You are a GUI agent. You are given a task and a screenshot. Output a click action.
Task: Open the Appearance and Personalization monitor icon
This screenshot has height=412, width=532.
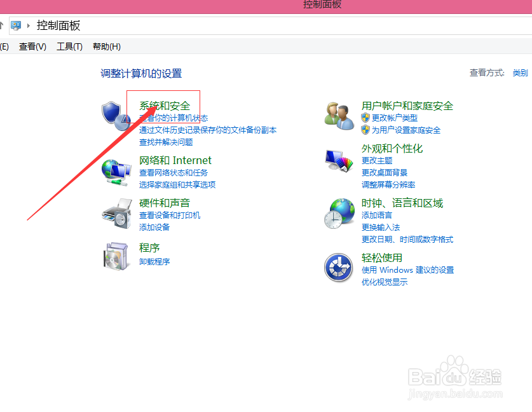pyautogui.click(x=339, y=161)
